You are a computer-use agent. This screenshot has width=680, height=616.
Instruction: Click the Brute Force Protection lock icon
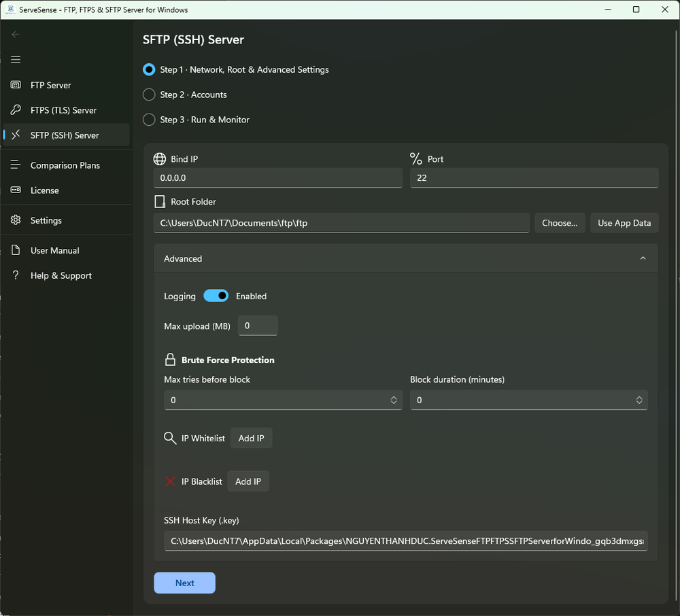(x=169, y=359)
